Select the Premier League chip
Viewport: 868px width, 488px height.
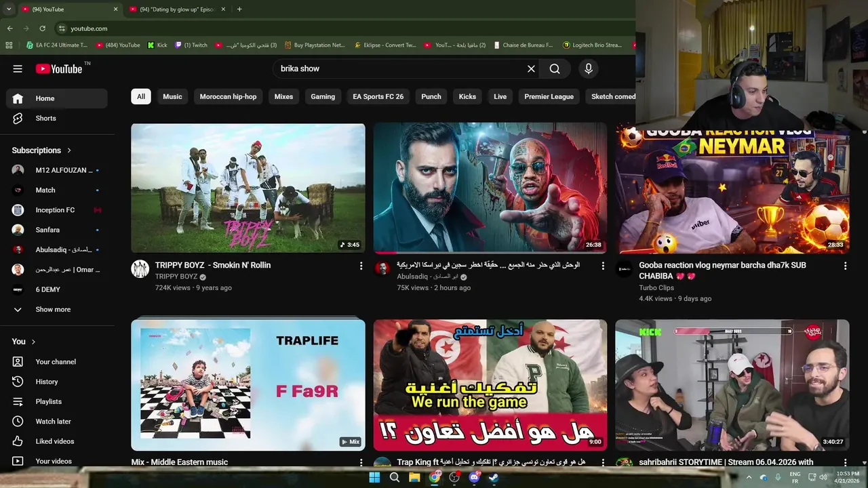pos(549,97)
